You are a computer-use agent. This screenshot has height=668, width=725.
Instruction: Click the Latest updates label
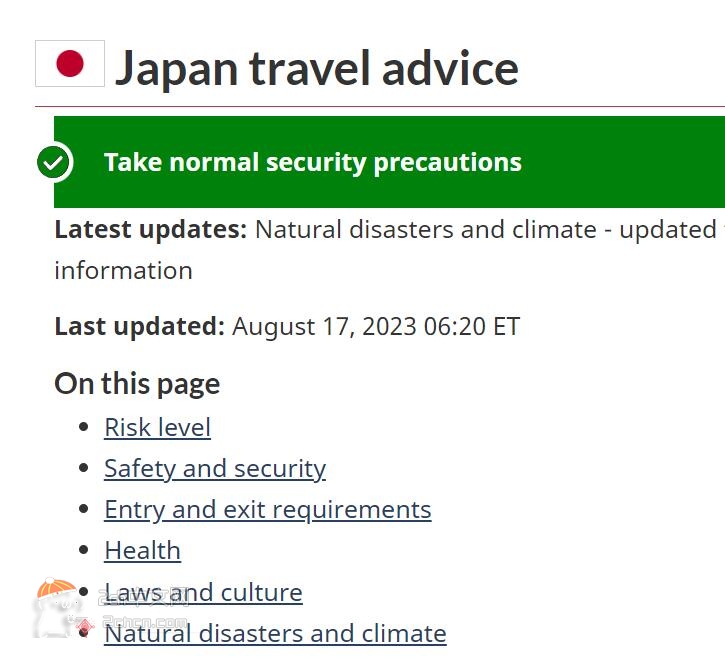click(x=151, y=229)
